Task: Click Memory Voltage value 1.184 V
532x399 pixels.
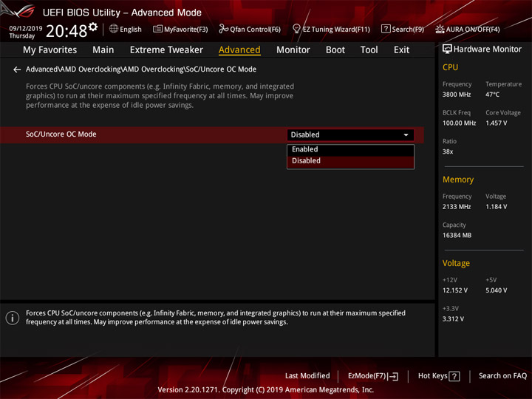Action: [497, 207]
